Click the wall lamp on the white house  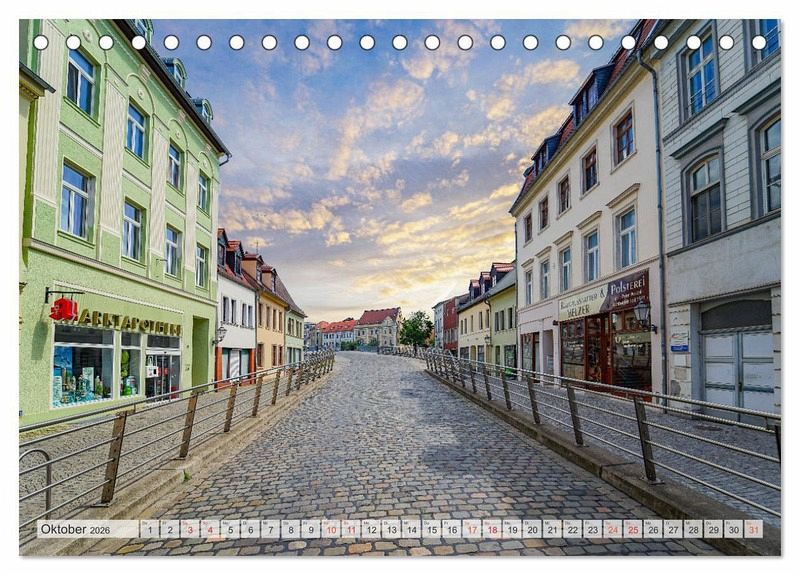(x=220, y=334)
